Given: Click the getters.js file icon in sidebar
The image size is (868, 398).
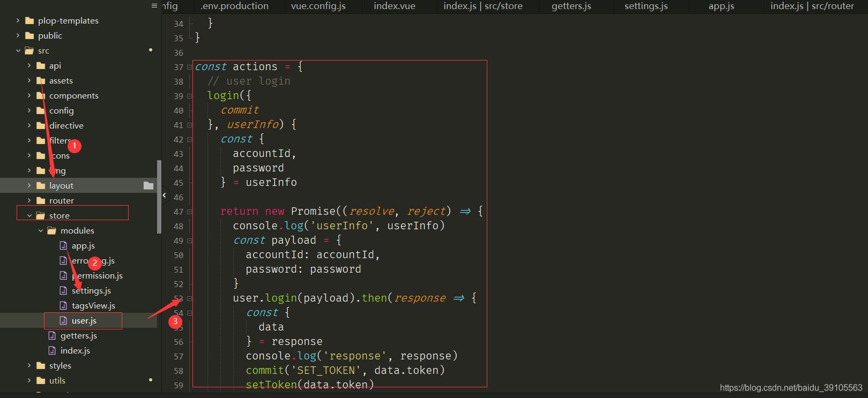Looking at the screenshot, I should [52, 336].
